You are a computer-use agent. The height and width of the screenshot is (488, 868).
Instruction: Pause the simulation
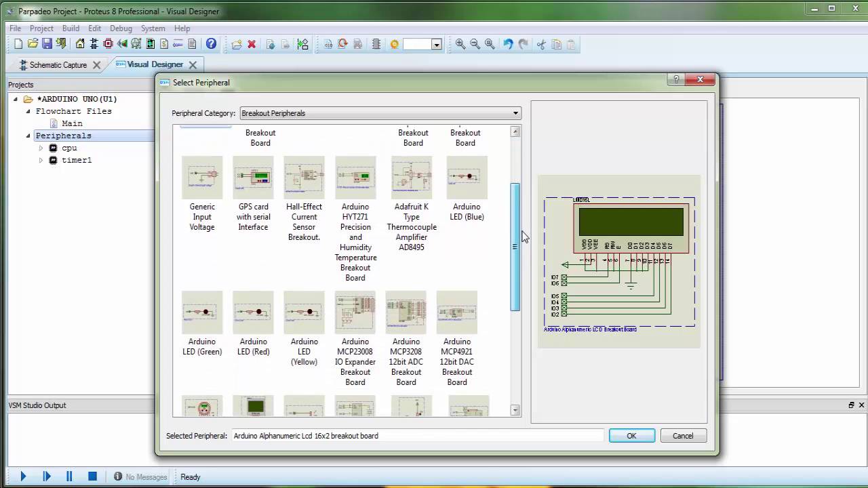pyautogui.click(x=69, y=476)
